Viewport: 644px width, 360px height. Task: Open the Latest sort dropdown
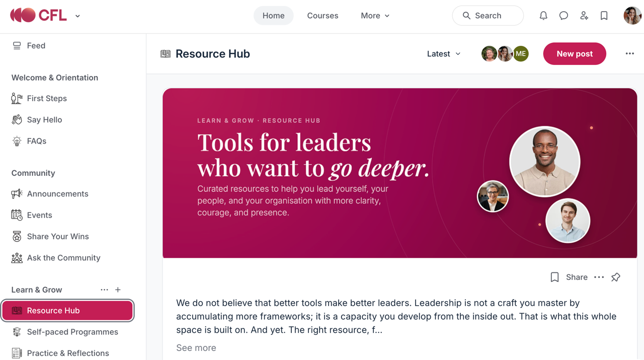[x=444, y=54]
